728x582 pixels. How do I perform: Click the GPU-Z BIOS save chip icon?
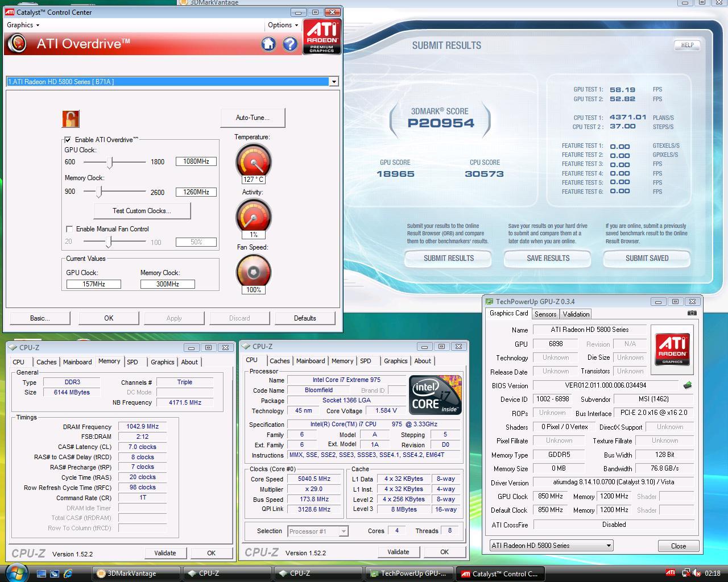pyautogui.click(x=688, y=385)
